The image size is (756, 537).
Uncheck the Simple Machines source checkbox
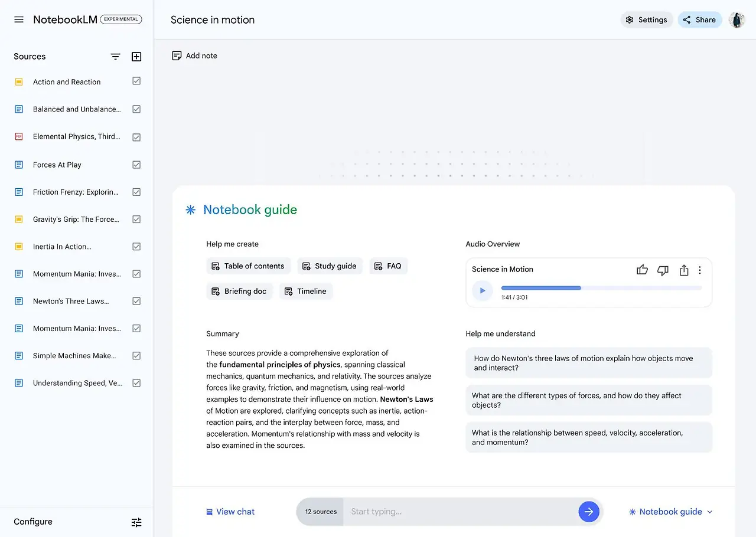coord(136,356)
